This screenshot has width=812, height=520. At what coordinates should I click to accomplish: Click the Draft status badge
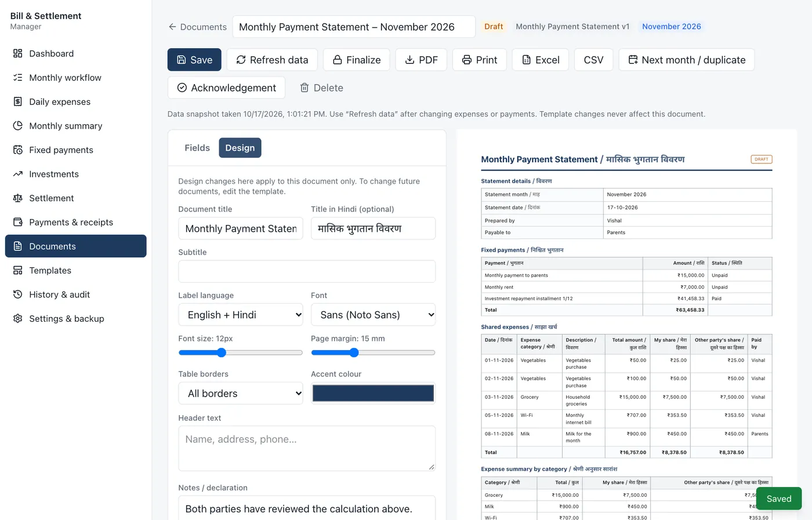(494, 27)
